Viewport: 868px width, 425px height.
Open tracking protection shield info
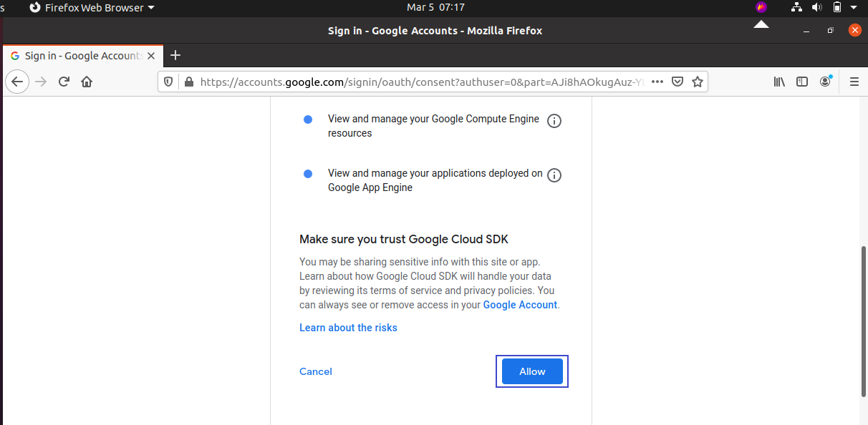[169, 82]
